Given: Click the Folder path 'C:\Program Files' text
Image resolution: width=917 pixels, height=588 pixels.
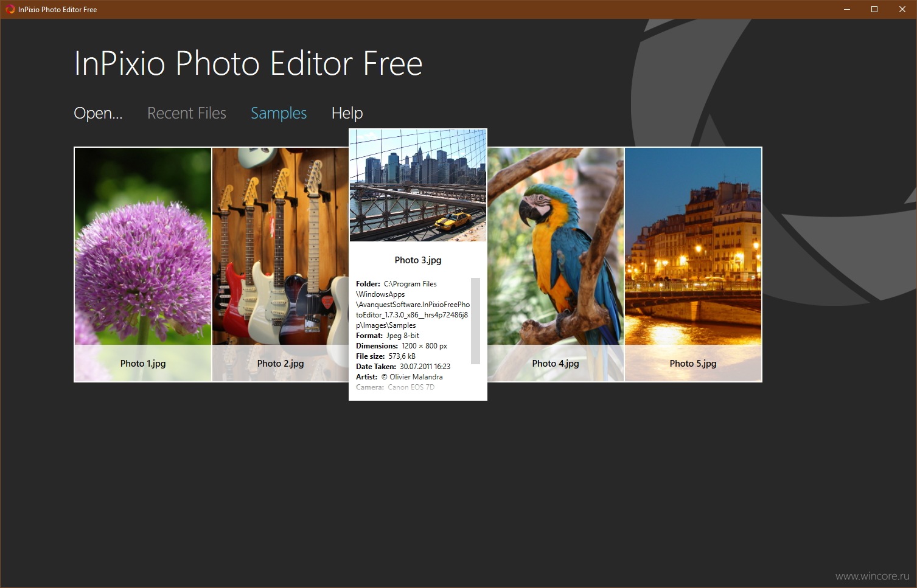Looking at the screenshot, I should (x=410, y=284).
